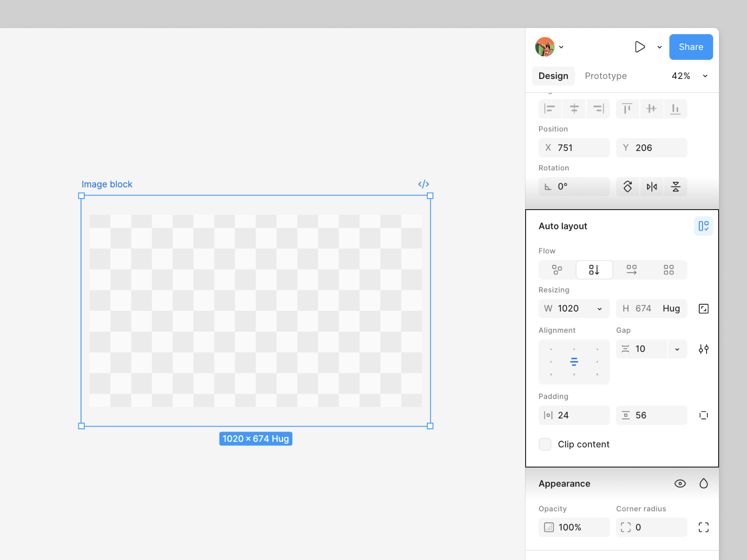Switch to the Prototype tab
This screenshot has width=747, height=560.
pyautogui.click(x=605, y=76)
